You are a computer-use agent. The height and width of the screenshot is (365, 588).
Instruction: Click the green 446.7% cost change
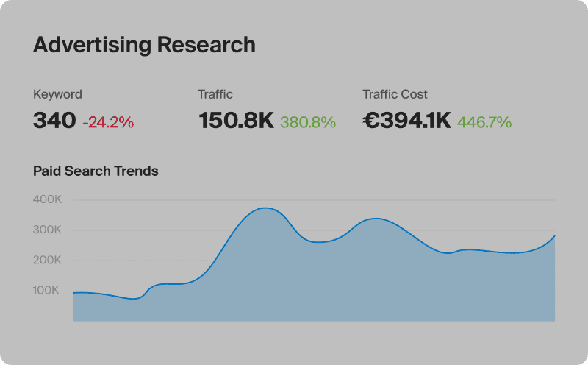484,123
